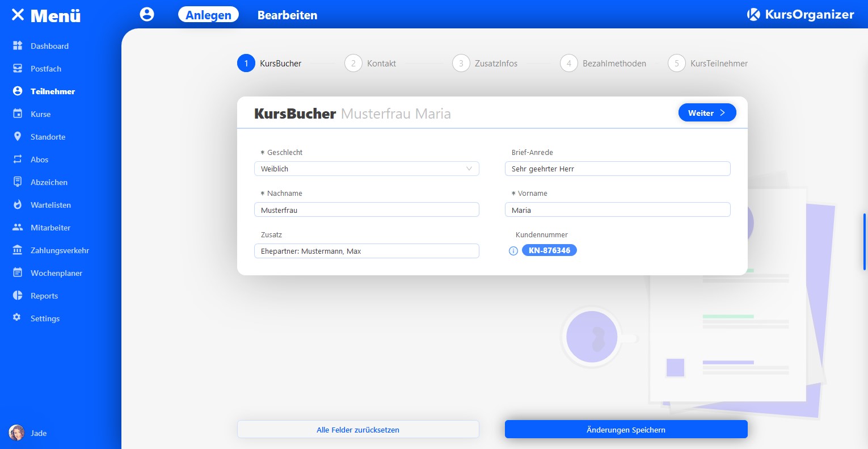Close the menu with the X icon
868x449 pixels.
[x=18, y=15]
